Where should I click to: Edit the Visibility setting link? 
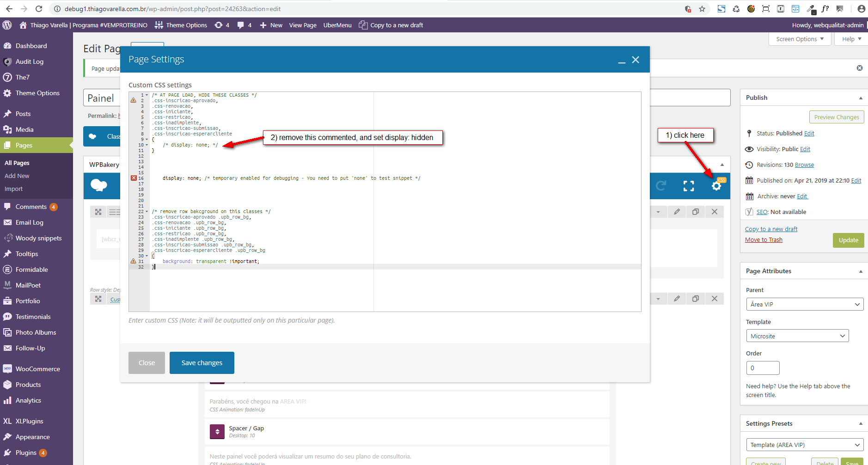click(805, 149)
